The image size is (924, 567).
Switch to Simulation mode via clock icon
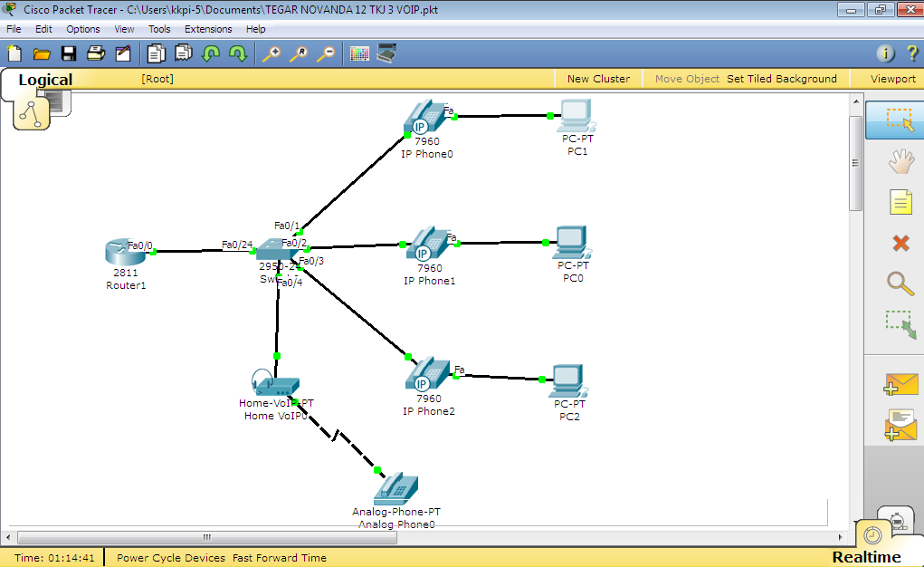[x=871, y=535]
